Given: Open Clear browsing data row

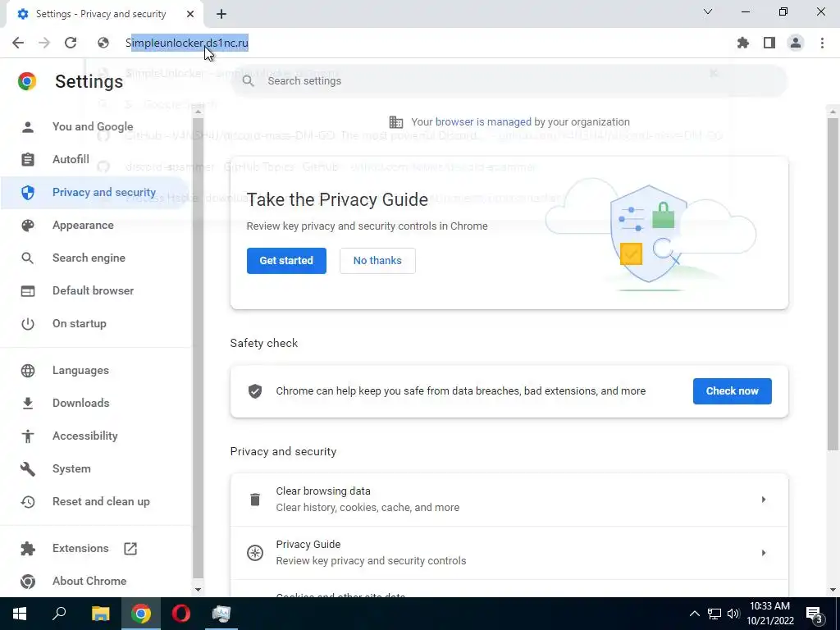Looking at the screenshot, I should click(x=509, y=500).
